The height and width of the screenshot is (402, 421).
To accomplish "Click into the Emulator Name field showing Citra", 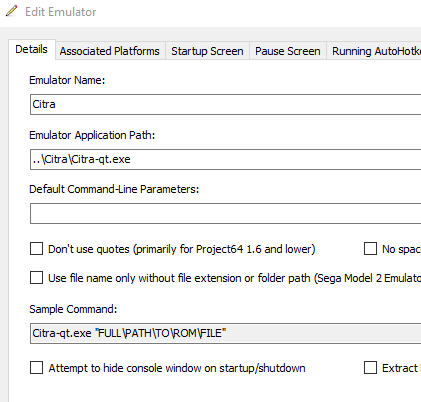I will tap(225, 104).
